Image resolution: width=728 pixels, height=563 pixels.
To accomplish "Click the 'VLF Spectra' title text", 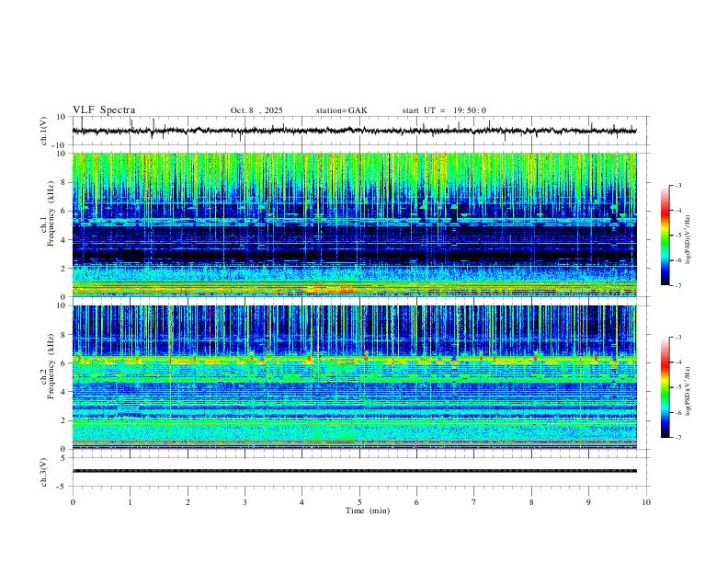I will pos(104,110).
